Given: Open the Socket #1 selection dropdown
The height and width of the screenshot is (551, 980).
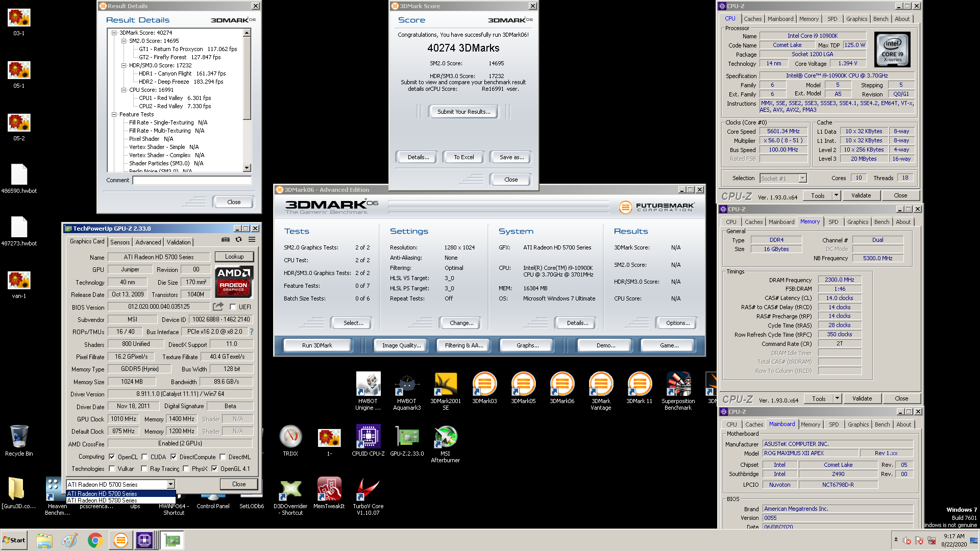Looking at the screenshot, I should [x=802, y=178].
